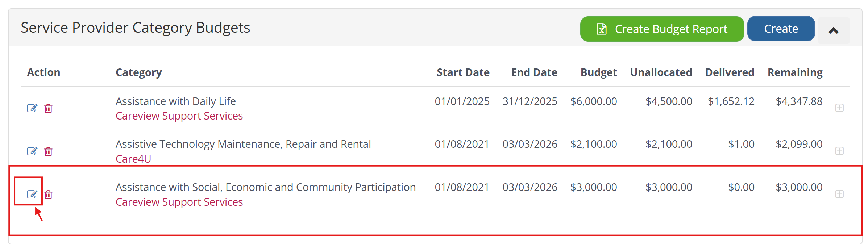Open the Care4U provider link
Viewport: 868px width, 251px height.
click(x=133, y=159)
